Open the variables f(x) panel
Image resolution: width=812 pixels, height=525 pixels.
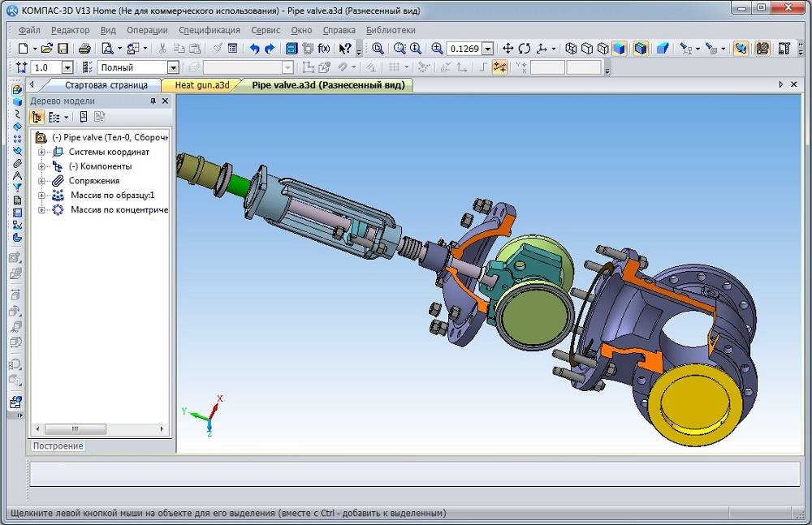[324, 49]
